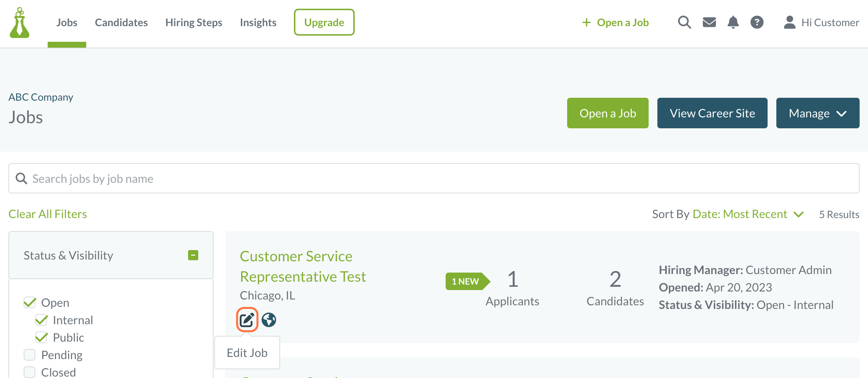Open the envelope messages icon
The width and height of the screenshot is (868, 378).
709,22
